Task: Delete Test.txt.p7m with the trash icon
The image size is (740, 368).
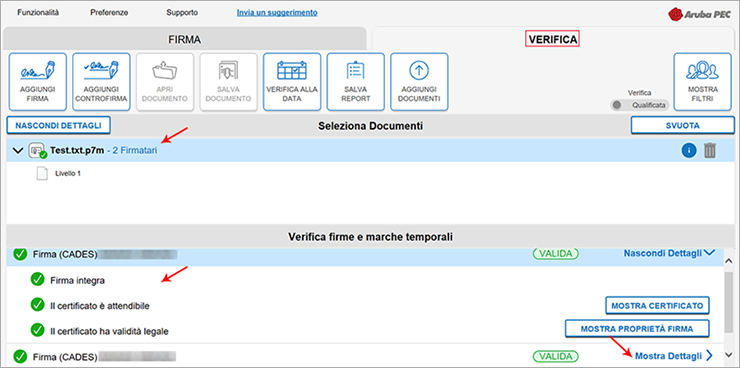Action: [x=710, y=151]
